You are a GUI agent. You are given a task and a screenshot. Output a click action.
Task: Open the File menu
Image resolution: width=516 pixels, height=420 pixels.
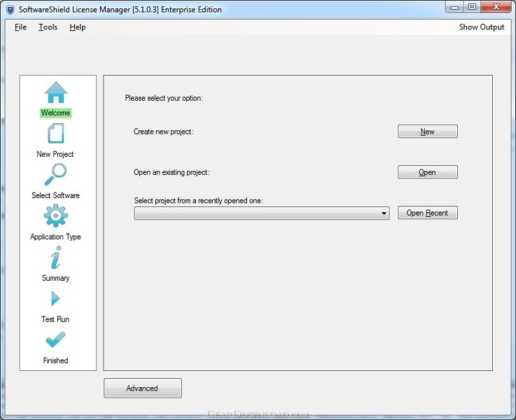20,27
